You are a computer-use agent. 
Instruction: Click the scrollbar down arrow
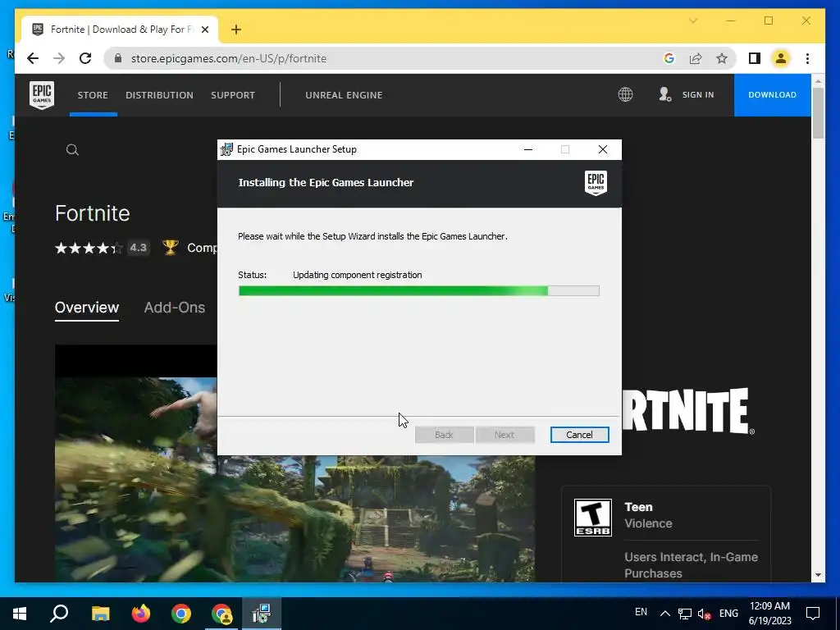click(818, 575)
